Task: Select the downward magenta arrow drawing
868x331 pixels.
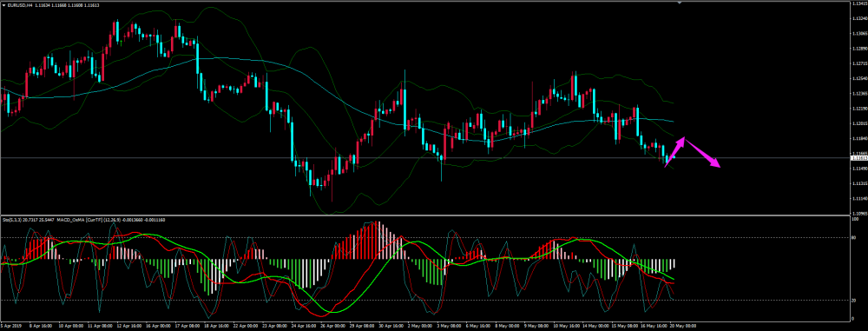Action: point(702,153)
